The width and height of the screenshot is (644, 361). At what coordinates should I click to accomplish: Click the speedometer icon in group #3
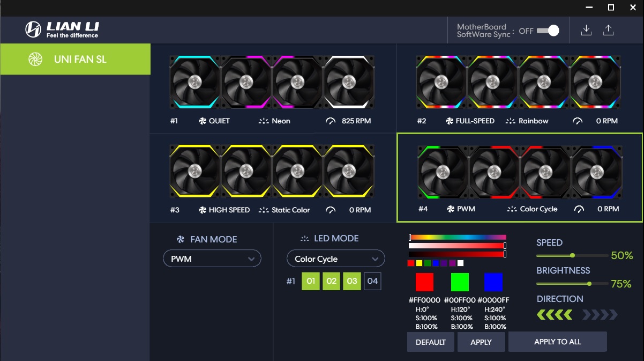tap(331, 210)
